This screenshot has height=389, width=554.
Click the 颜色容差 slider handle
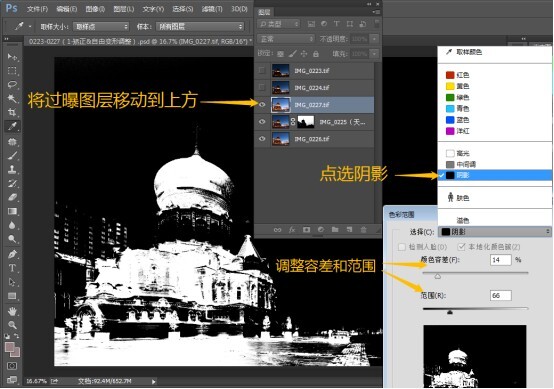click(x=437, y=276)
